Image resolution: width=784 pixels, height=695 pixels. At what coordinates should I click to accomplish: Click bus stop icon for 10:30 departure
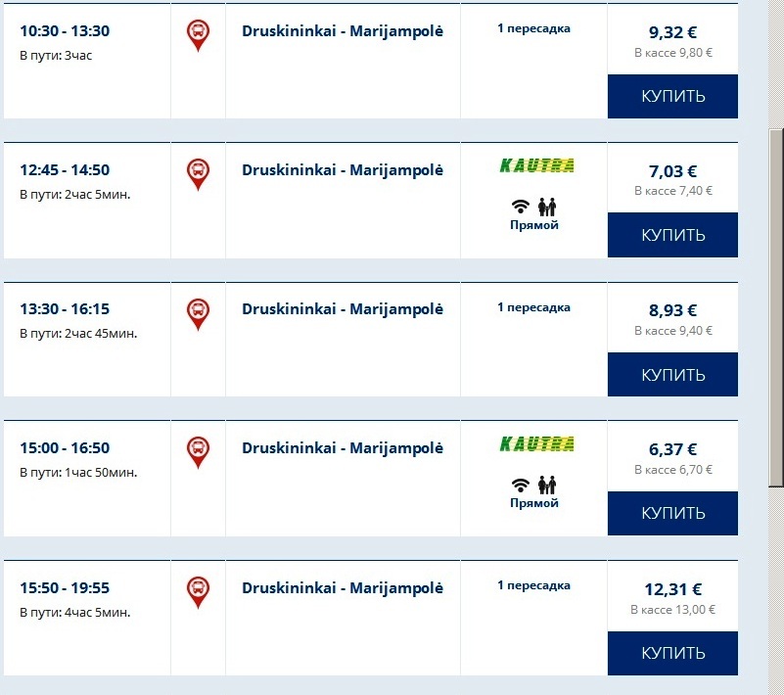(198, 35)
